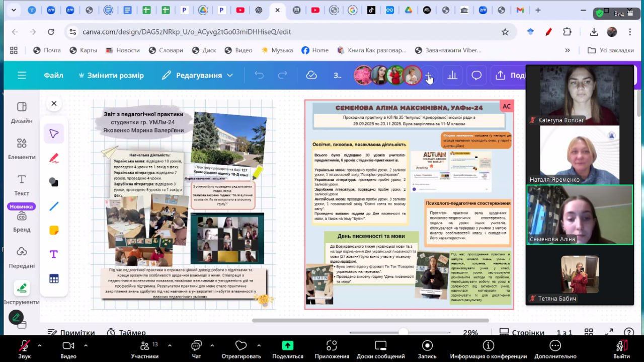Expand options arrow beside Участники
This screenshot has height=362, width=644.
[169, 345]
